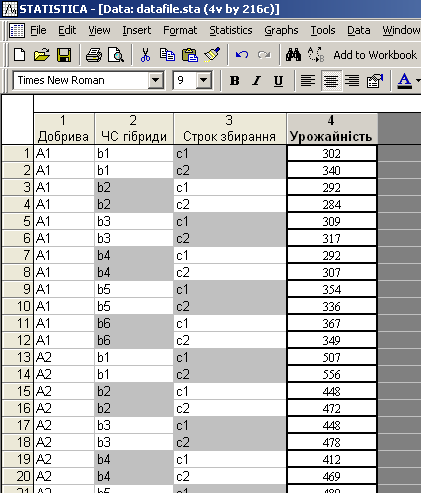Select column header 3 Строк збирання
The width and height of the screenshot is (421, 493).
click(229, 129)
